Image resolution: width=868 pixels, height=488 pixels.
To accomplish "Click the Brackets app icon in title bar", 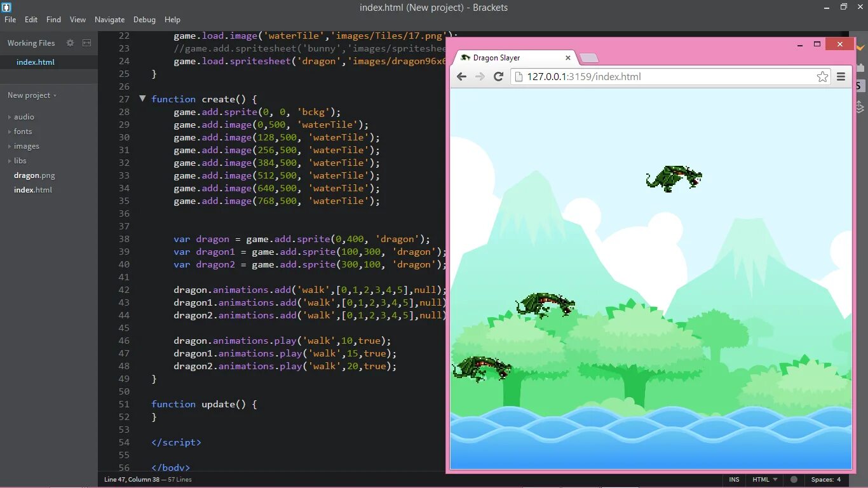I will (7, 7).
